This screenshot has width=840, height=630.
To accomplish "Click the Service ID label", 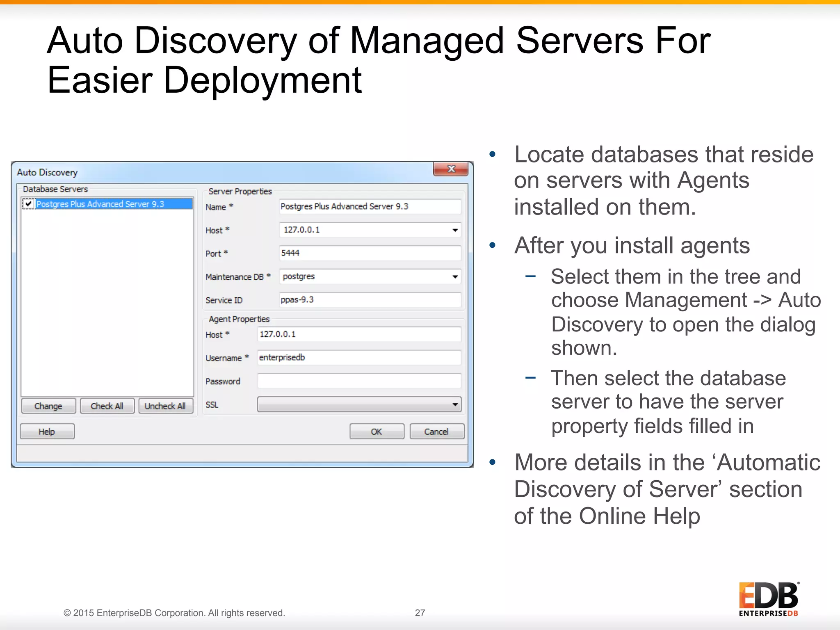I will tap(224, 300).
